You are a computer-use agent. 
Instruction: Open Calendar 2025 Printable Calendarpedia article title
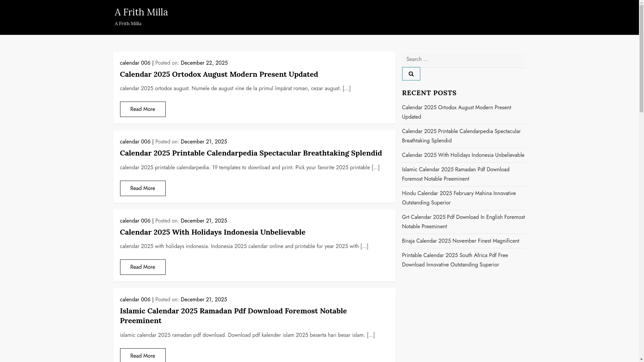(251, 153)
